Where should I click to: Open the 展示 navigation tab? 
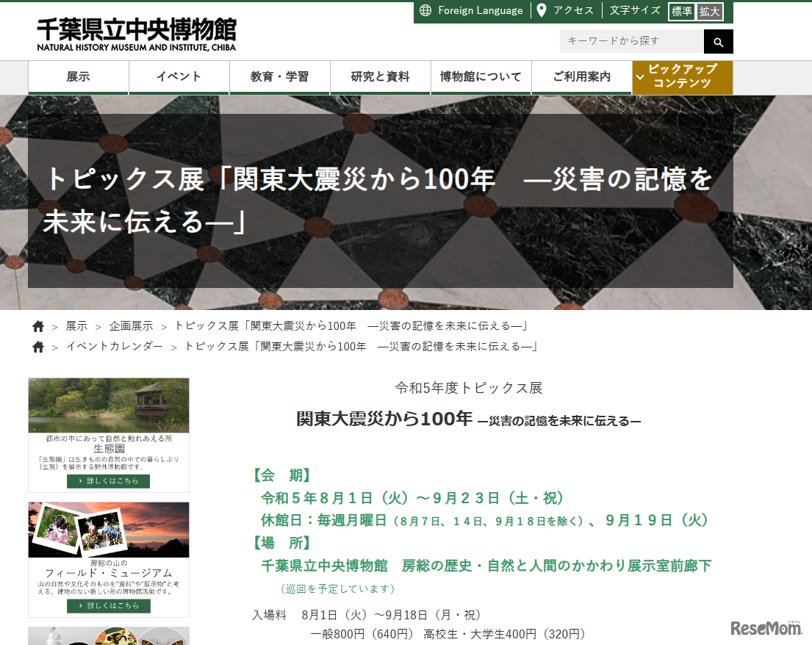point(78,76)
